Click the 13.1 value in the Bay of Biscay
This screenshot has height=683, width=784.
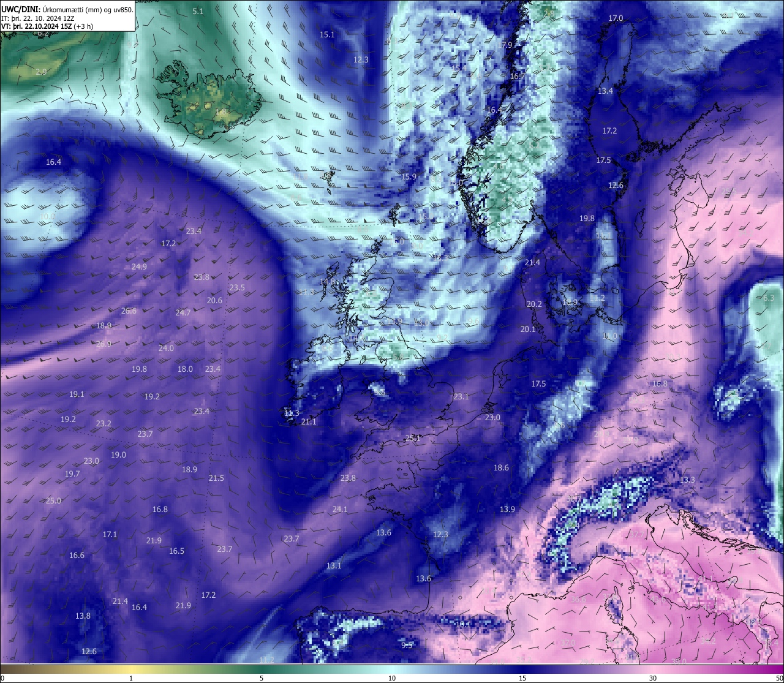(334, 565)
